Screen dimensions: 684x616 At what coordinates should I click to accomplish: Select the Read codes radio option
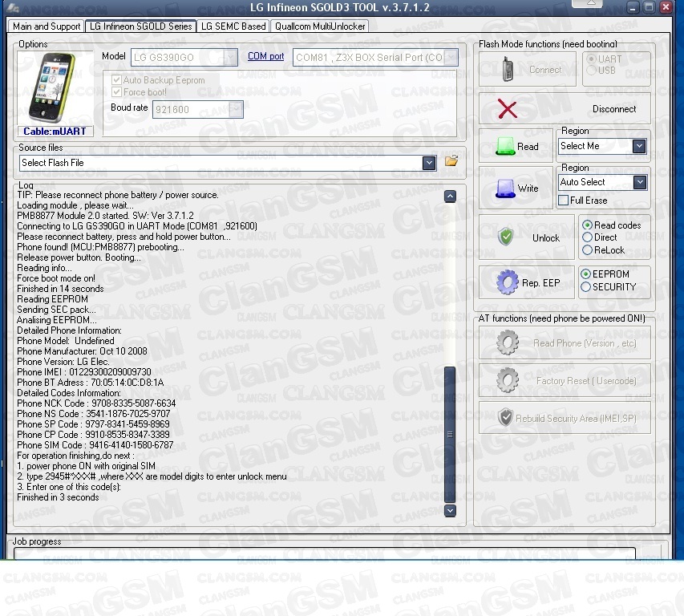click(587, 225)
